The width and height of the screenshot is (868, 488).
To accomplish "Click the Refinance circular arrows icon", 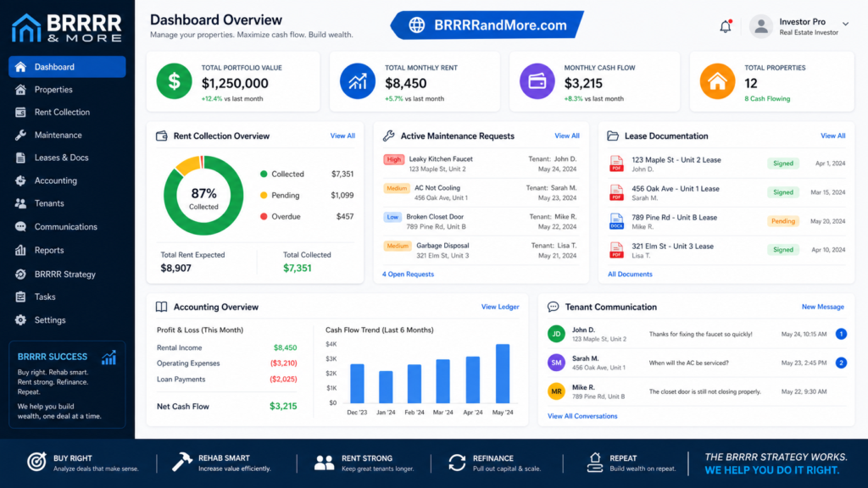I will (457, 463).
